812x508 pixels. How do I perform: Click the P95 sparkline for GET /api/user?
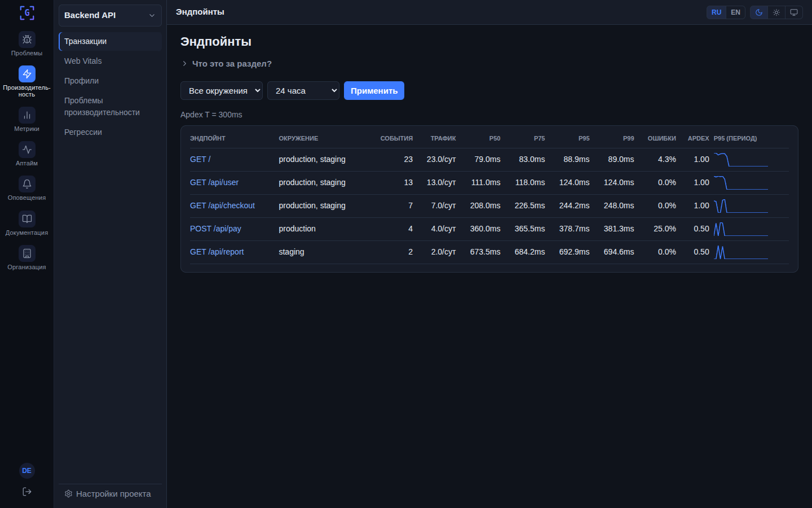[x=741, y=182]
